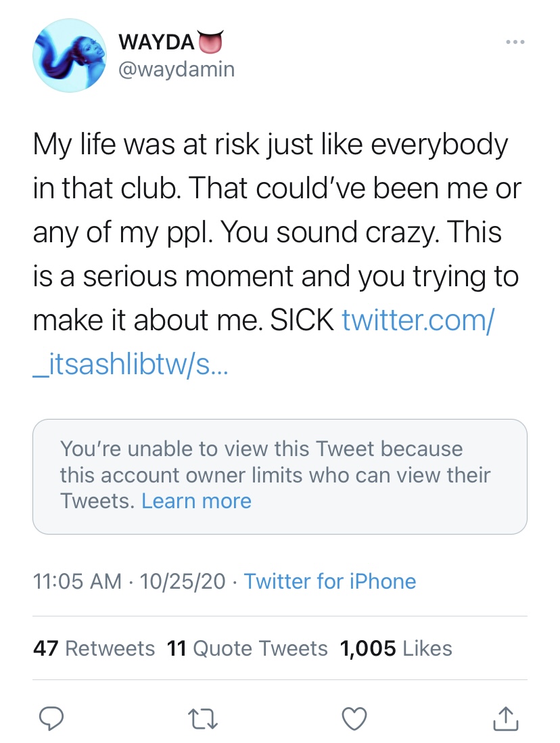The width and height of the screenshot is (560, 743).
Task: Tap the reply speech bubble icon
Action: [x=51, y=719]
